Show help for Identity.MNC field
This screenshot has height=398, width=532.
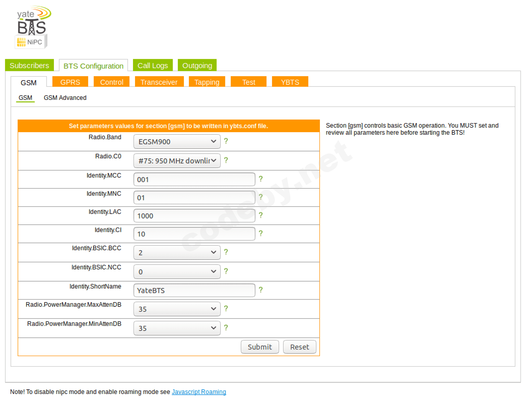pos(261,197)
